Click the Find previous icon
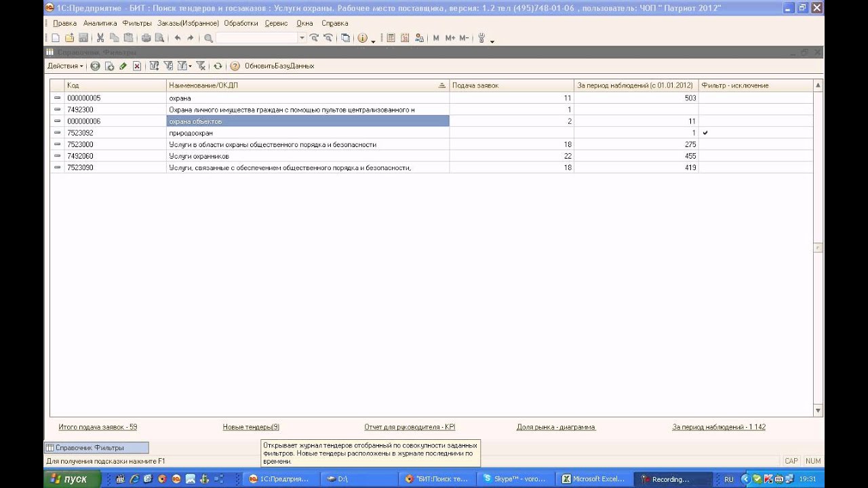The height and width of the screenshot is (488, 868). pyautogui.click(x=328, y=38)
